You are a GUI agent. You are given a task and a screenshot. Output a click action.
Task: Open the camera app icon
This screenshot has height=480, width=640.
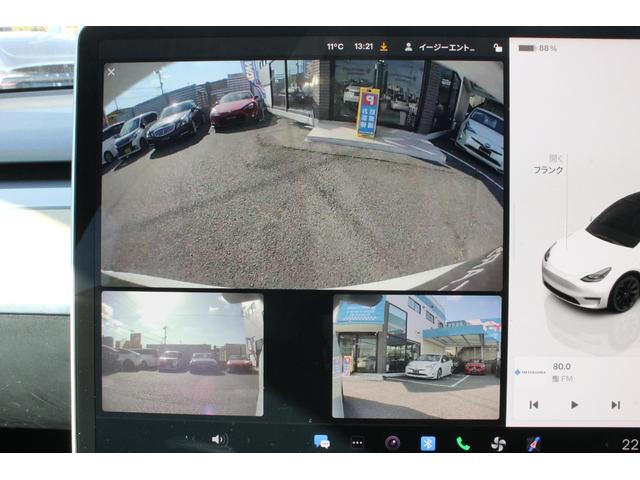(393, 443)
